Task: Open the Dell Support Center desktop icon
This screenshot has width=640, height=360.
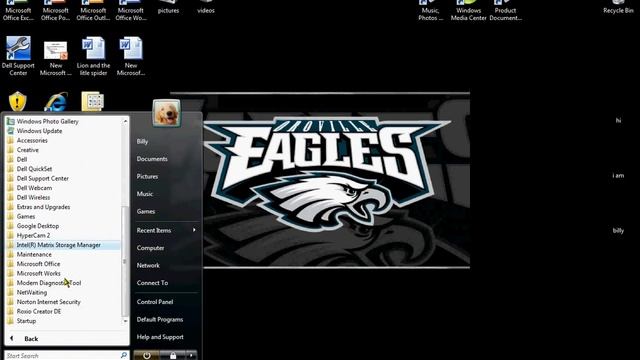Action: [x=18, y=56]
